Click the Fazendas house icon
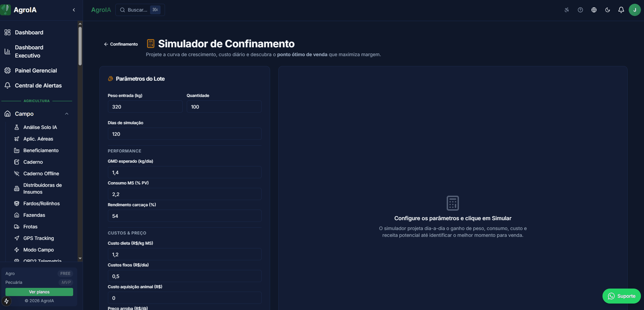 (17, 215)
